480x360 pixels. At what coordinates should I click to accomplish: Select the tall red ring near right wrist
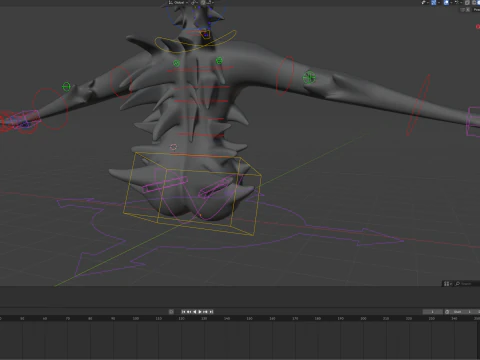click(x=418, y=105)
